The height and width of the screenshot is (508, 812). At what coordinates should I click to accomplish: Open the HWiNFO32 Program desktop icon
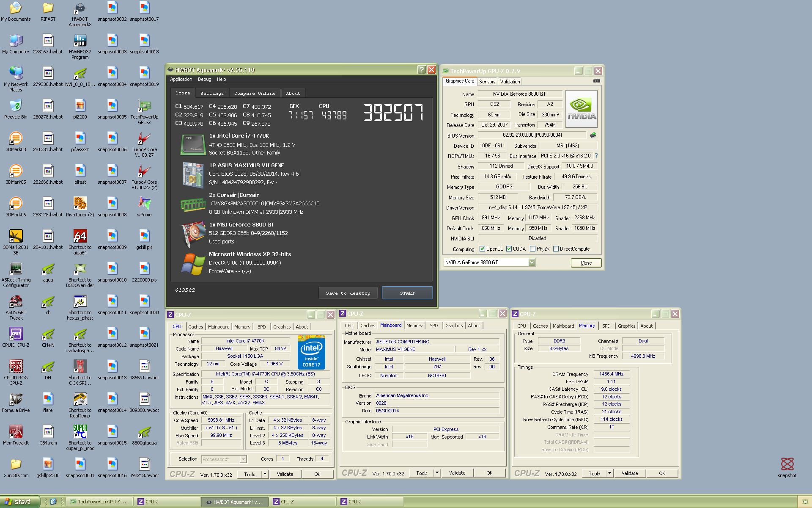click(80, 47)
